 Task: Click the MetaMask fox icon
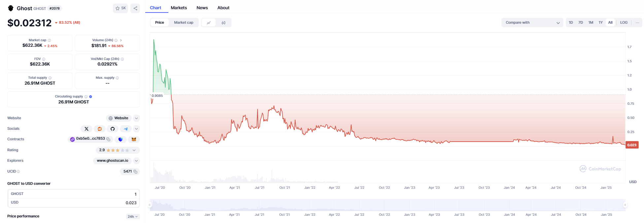[134, 139]
